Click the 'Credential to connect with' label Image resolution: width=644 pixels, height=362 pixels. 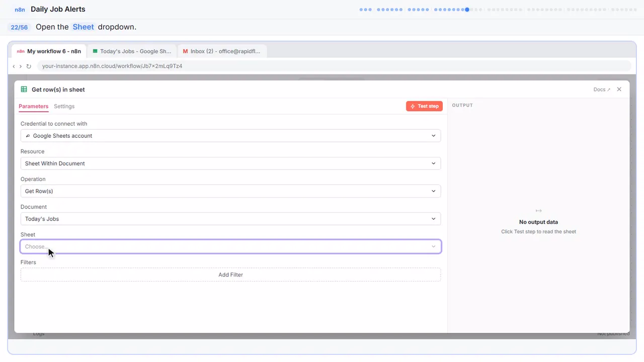54,124
